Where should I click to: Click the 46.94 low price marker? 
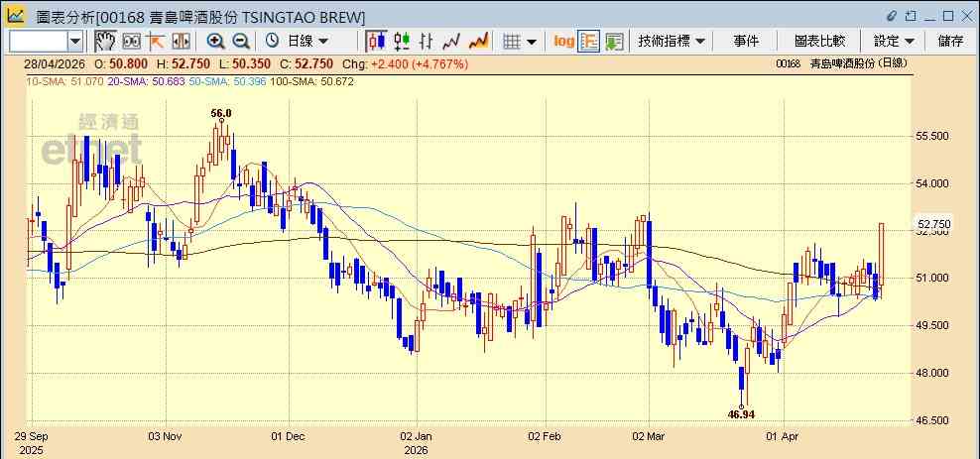point(742,414)
